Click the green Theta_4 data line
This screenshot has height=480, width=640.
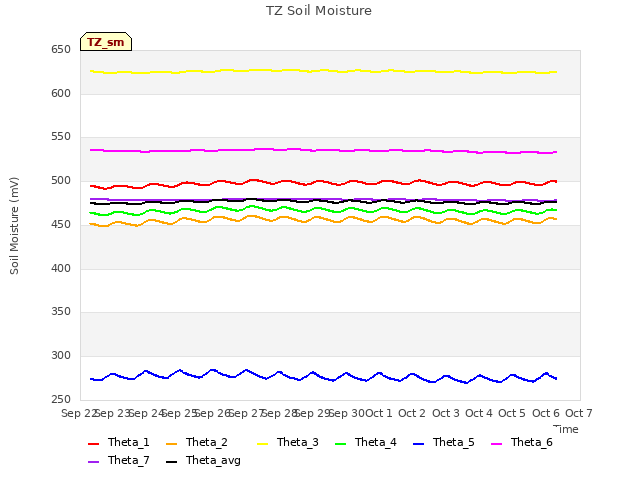(x=323, y=209)
